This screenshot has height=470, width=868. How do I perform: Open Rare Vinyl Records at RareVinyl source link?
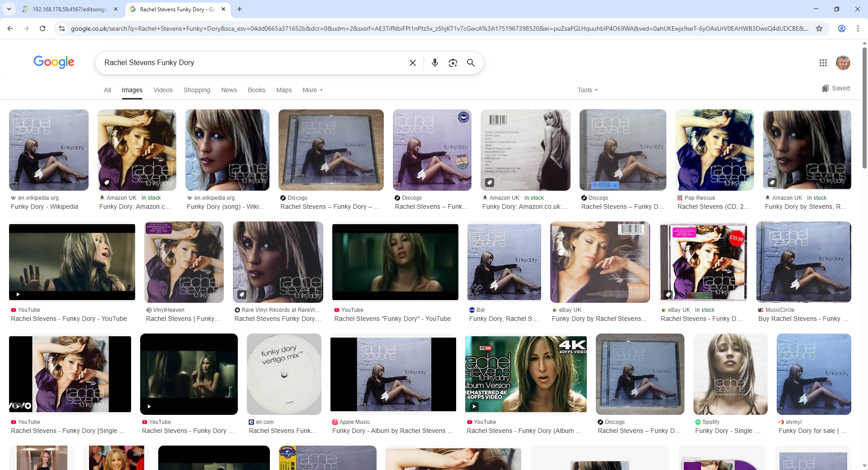click(x=277, y=310)
